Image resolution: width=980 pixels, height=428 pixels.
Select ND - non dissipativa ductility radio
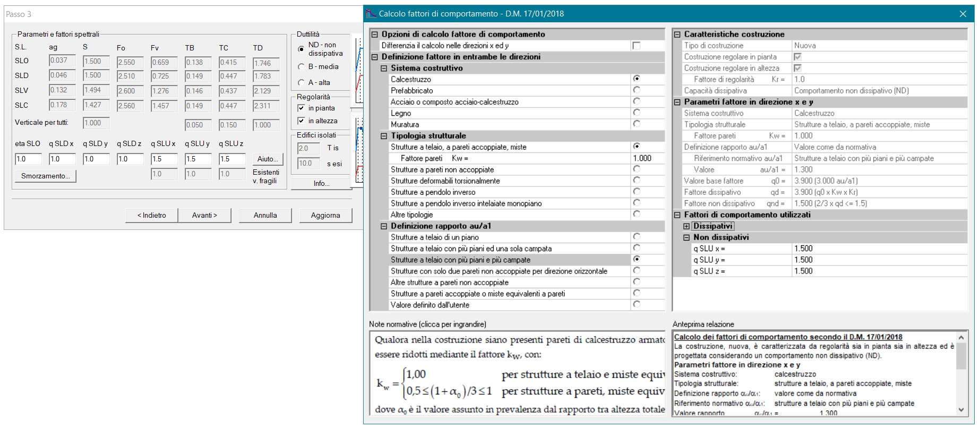302,49
